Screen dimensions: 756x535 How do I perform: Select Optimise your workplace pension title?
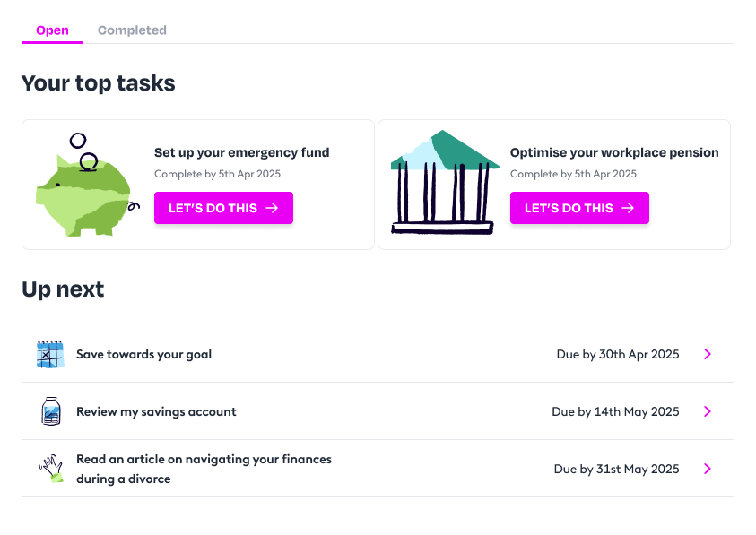click(614, 152)
